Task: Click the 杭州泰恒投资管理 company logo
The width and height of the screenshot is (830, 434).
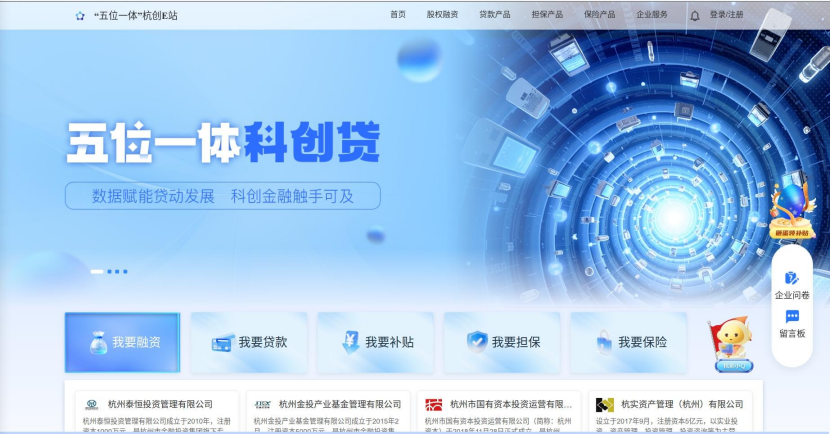Action: [92, 404]
